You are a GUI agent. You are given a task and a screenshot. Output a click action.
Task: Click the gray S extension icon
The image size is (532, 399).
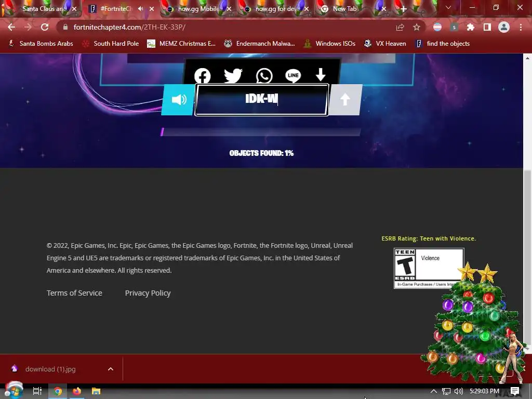pos(454,27)
